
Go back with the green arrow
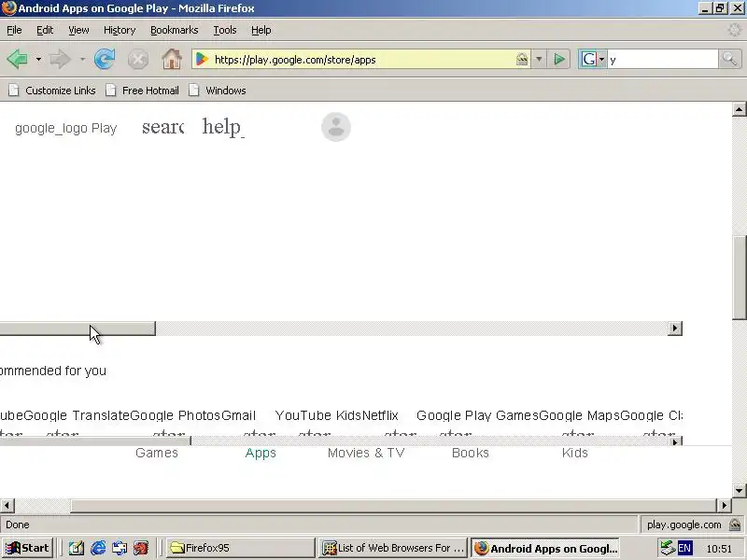17,60
